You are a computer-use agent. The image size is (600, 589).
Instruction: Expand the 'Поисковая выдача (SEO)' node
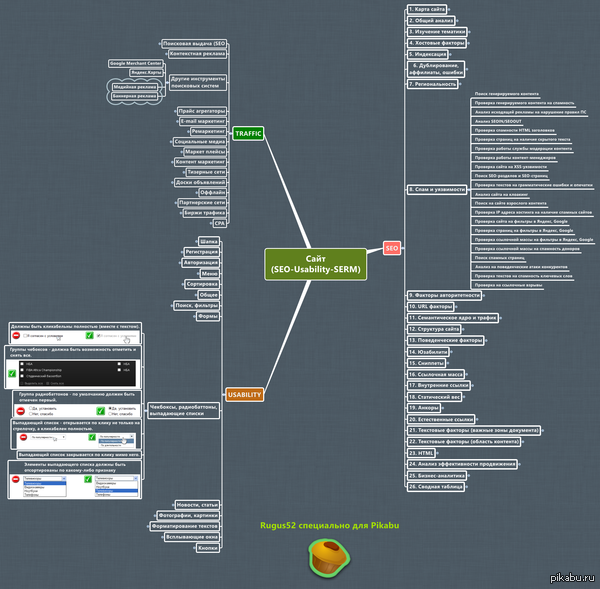click(193, 44)
